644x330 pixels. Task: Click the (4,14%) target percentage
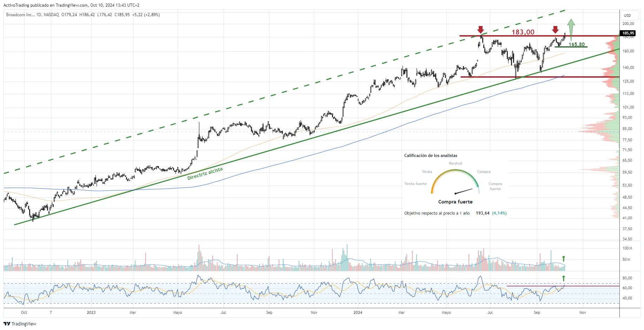(499, 213)
